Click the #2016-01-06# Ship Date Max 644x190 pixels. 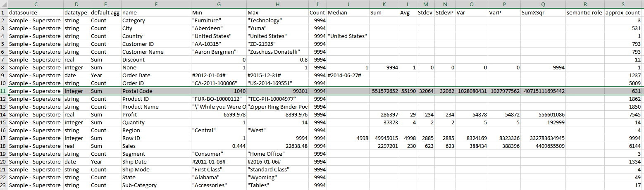[277, 161]
